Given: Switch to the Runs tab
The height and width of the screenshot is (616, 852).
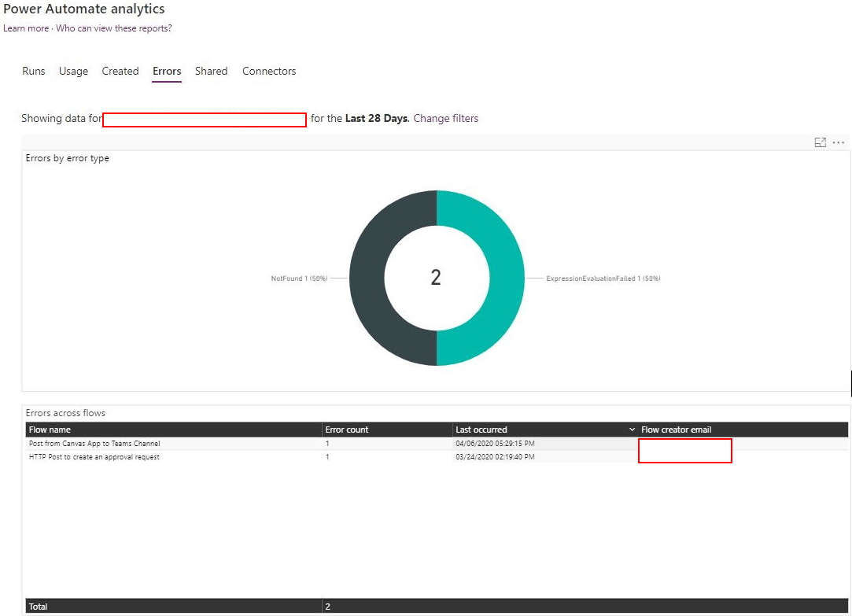Looking at the screenshot, I should [x=34, y=71].
